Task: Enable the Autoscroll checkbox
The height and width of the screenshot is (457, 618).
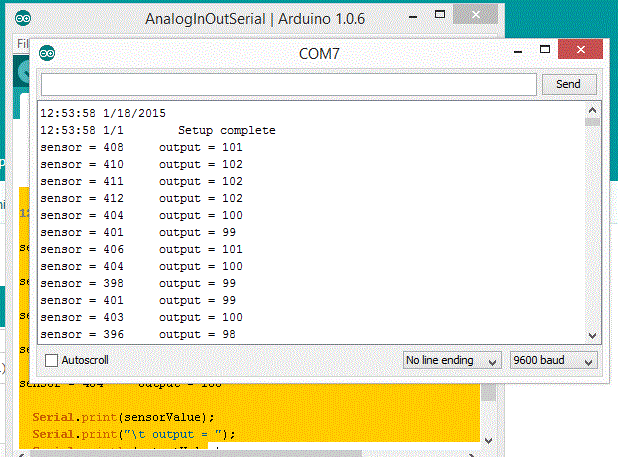Action: point(52,360)
